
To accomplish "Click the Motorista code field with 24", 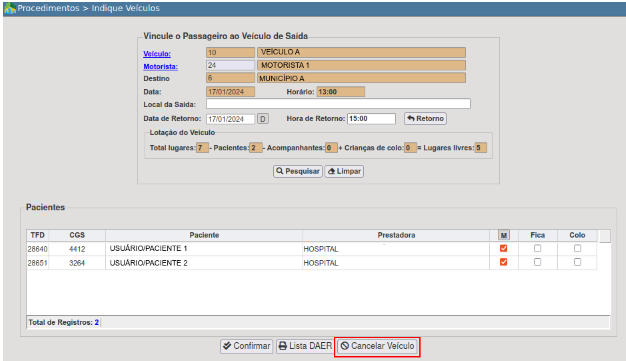I will click(x=230, y=65).
